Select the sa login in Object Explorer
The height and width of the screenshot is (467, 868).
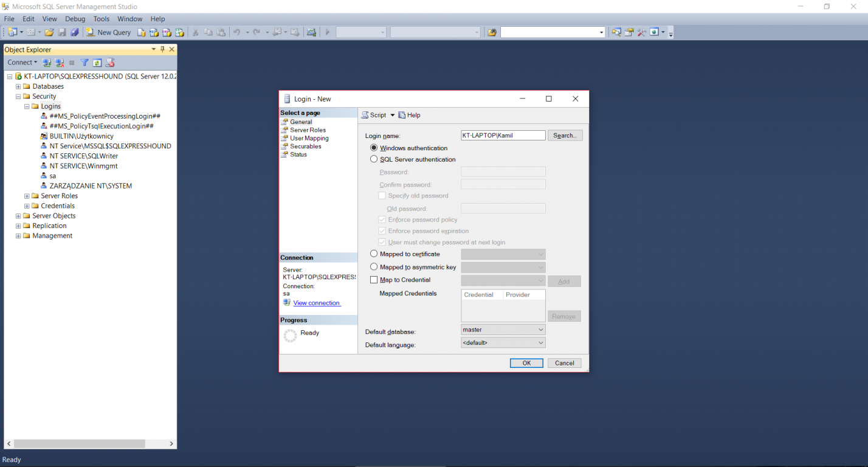(53, 176)
